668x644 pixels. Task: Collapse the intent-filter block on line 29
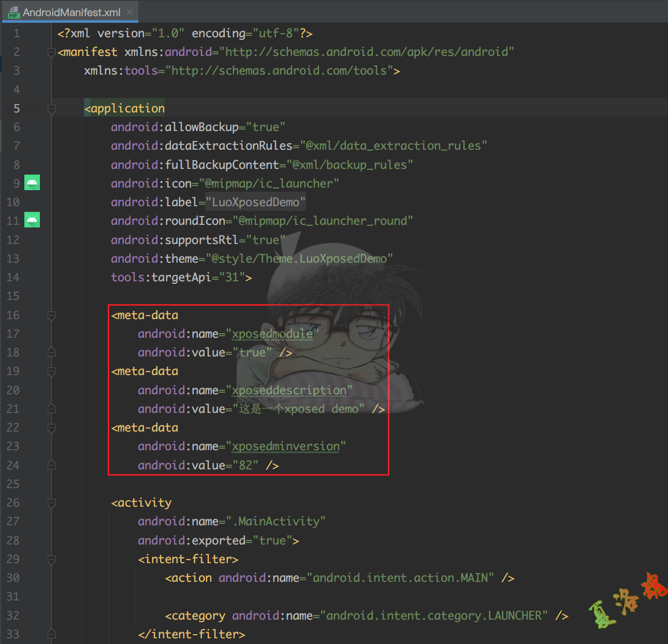(51, 560)
